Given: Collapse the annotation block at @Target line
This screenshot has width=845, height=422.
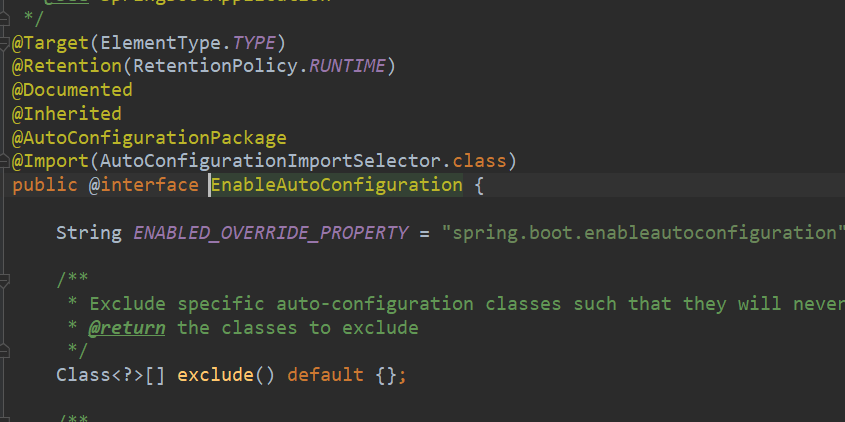Looking at the screenshot, I should pos(4,42).
